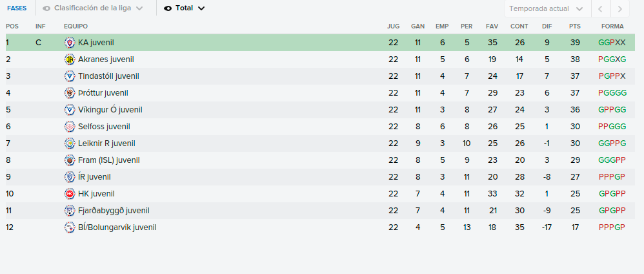This screenshot has height=274, width=644.
Task: Click the HK juvenil red badge
Action: coord(70,194)
